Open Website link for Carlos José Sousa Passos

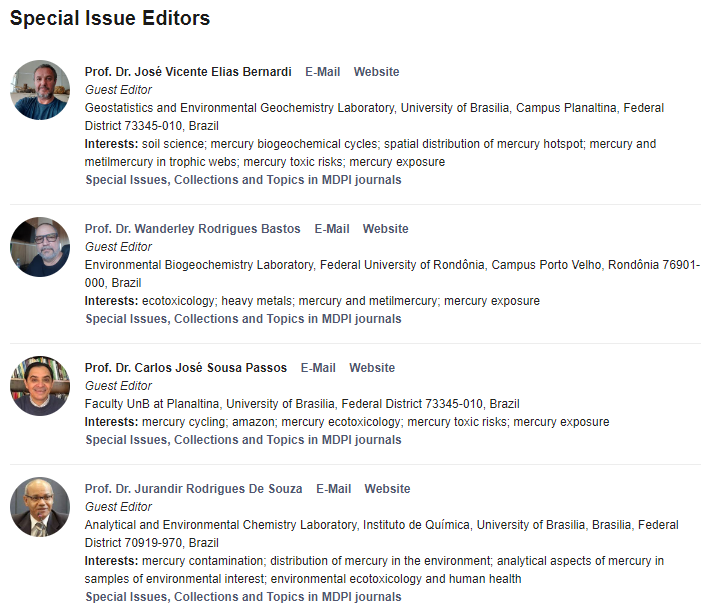(372, 368)
